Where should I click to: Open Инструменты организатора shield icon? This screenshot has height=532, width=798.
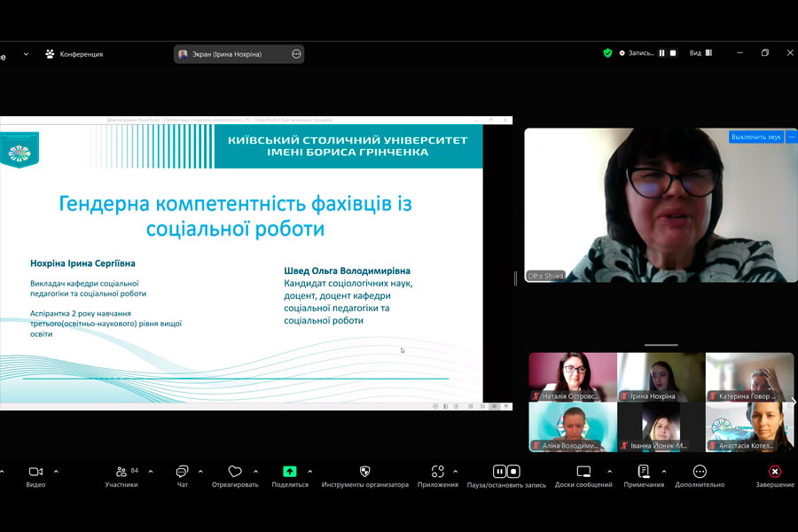365,472
